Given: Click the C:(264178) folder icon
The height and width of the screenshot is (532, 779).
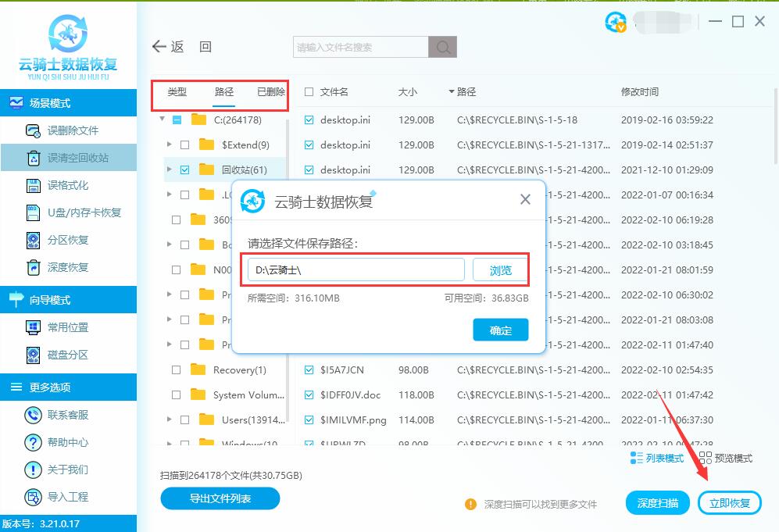Looking at the screenshot, I should (198, 120).
